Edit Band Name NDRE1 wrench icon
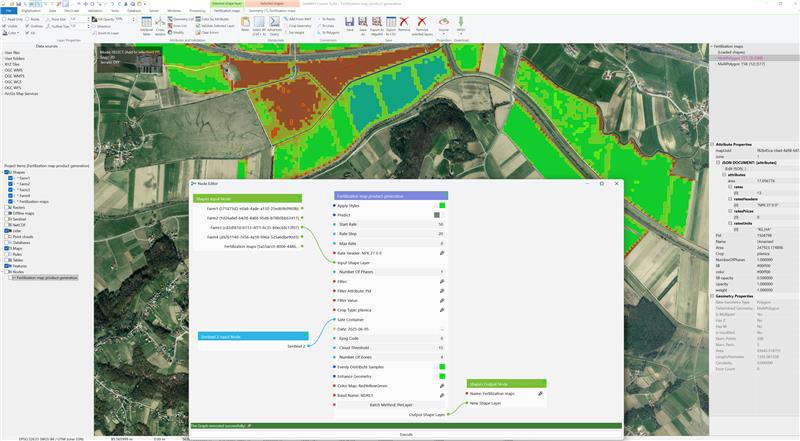The height and width of the screenshot is (441, 800). pyautogui.click(x=442, y=396)
